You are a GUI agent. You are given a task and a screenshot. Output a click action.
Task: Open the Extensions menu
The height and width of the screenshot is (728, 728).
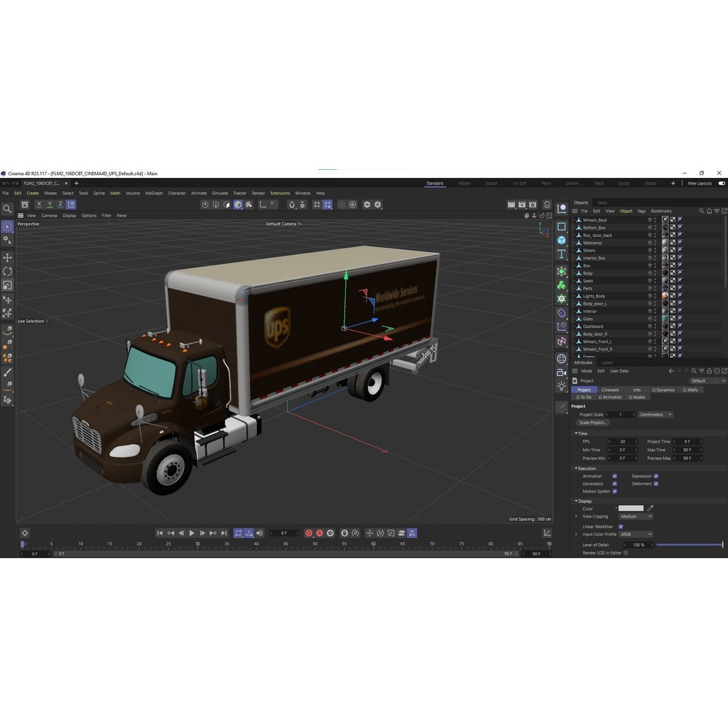point(280,193)
